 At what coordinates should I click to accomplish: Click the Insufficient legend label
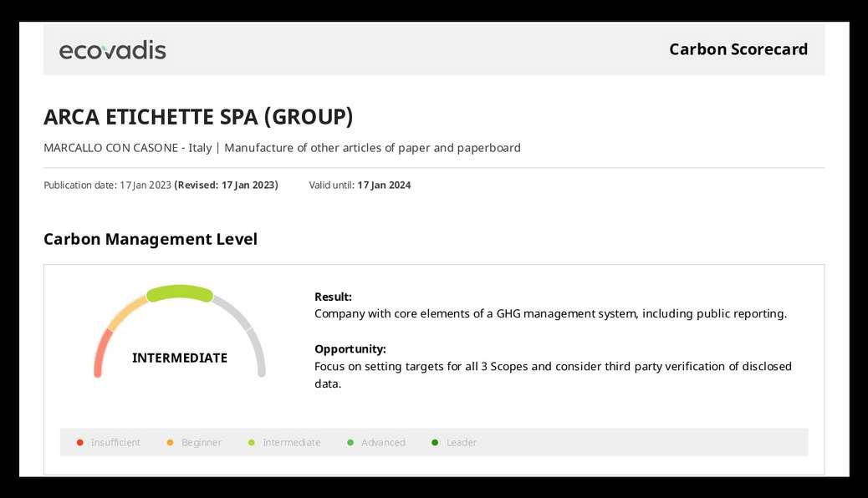tap(115, 443)
